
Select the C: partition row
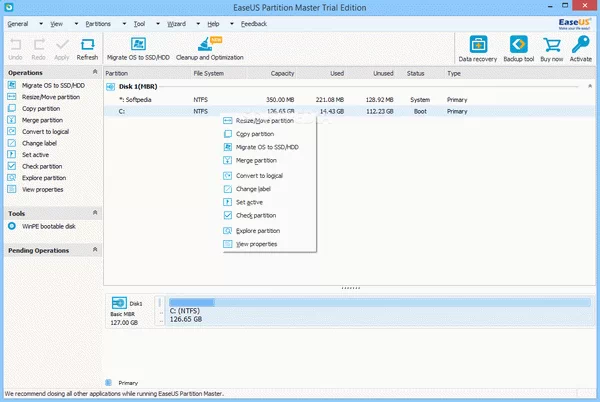349,111
